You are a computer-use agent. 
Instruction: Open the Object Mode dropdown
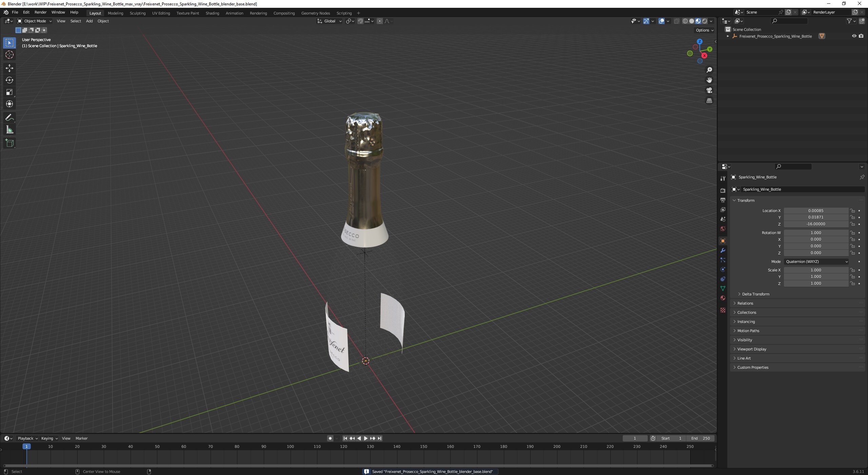[x=35, y=21]
